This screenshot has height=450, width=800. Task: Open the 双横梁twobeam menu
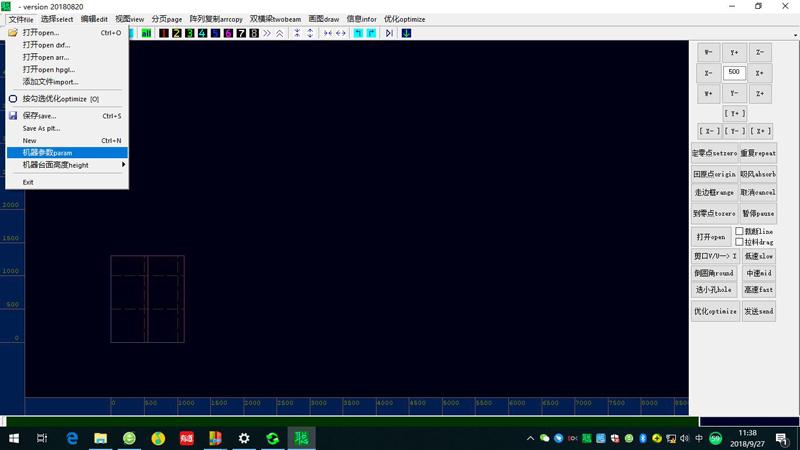pyautogui.click(x=275, y=19)
